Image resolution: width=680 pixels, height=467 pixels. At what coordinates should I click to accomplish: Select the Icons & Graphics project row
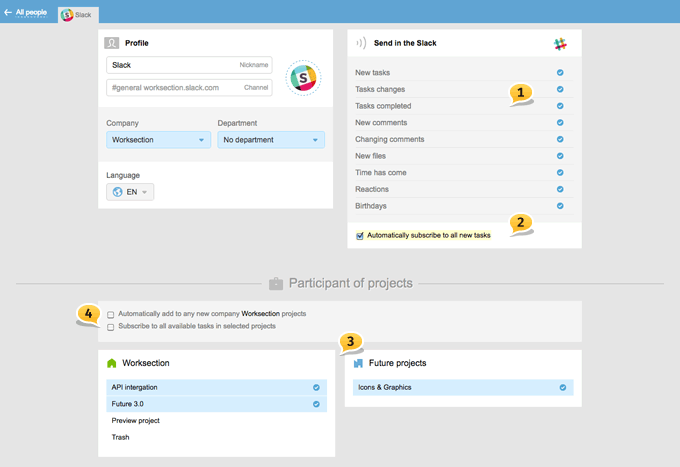463,387
